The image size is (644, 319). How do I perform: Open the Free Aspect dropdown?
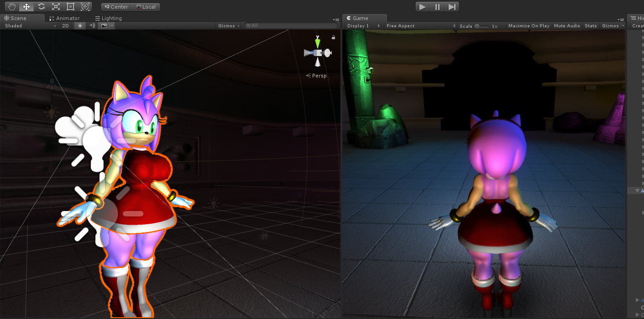click(x=420, y=26)
